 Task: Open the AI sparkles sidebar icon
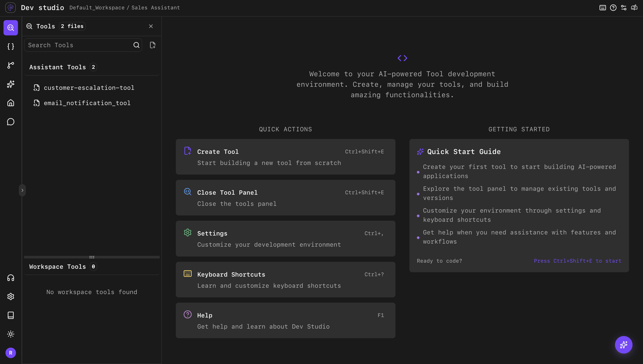tap(10, 84)
